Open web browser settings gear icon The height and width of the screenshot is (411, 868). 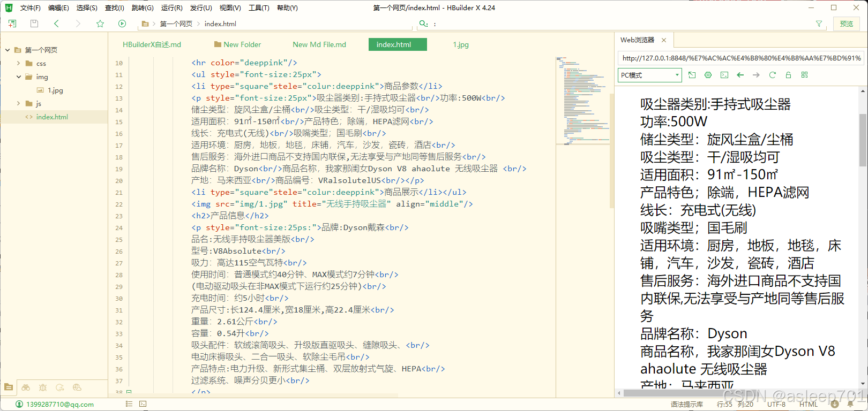(x=708, y=75)
